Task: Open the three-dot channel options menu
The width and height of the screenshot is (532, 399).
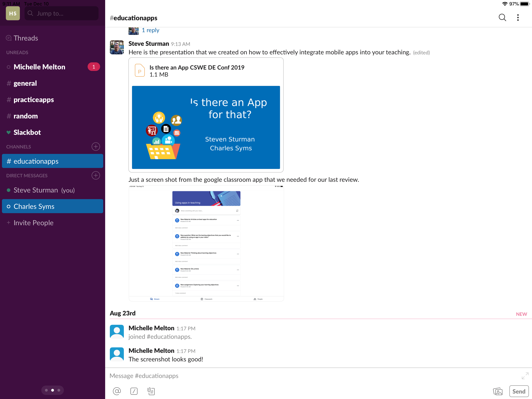Action: click(x=518, y=18)
